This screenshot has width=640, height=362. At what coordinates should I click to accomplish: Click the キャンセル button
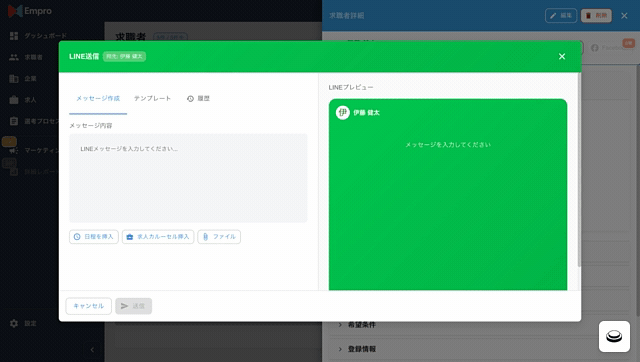pos(89,306)
